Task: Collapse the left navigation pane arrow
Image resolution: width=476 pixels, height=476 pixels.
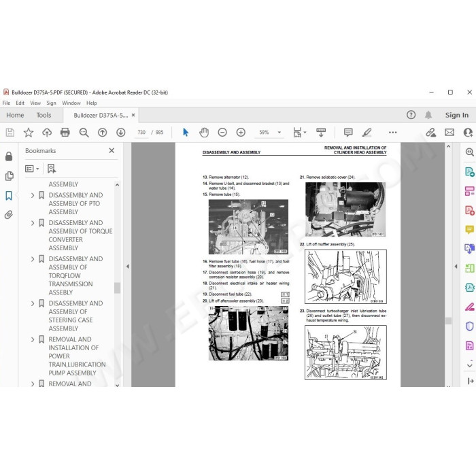Action: click(x=128, y=267)
